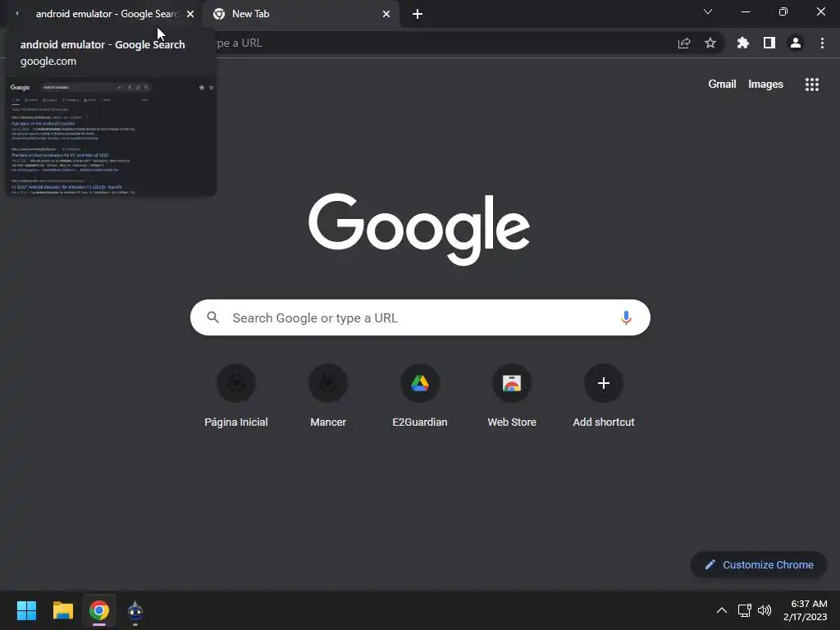
Task: Open the E2Guardian shortcut
Action: pos(420,395)
